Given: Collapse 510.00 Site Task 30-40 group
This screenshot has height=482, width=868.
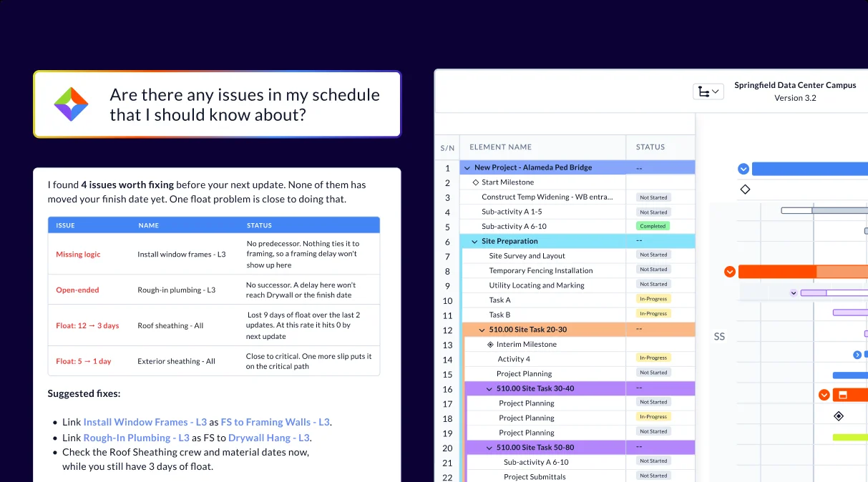Looking at the screenshot, I should (489, 389).
